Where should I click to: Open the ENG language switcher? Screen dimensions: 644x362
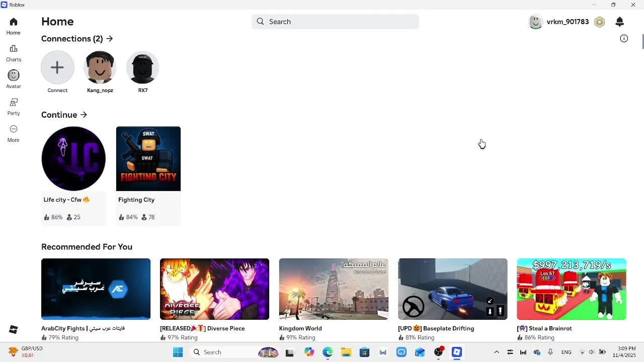tap(566, 352)
